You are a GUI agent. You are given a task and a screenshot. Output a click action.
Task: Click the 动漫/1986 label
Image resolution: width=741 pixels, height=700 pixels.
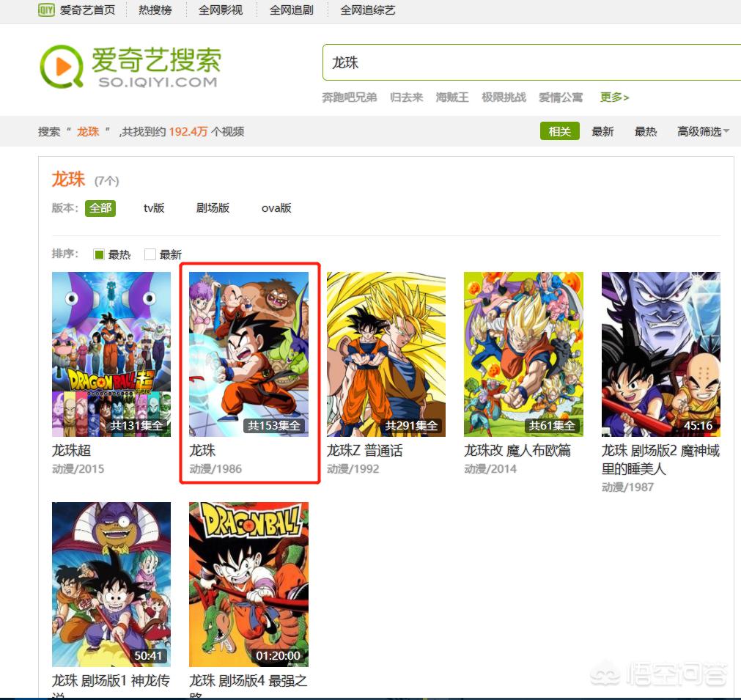(215, 469)
